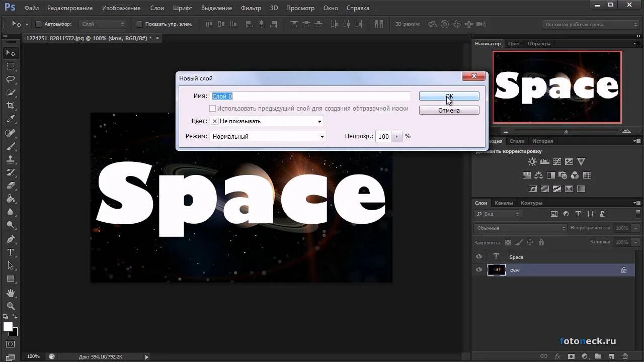The width and height of the screenshot is (644, 362).
Task: Select the Quick Selection tool
Action: (11, 93)
